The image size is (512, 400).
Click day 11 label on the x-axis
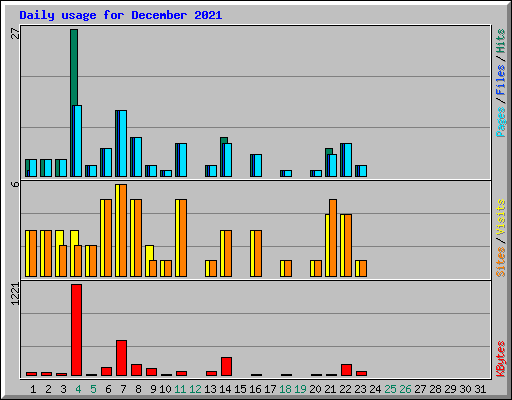point(180,389)
